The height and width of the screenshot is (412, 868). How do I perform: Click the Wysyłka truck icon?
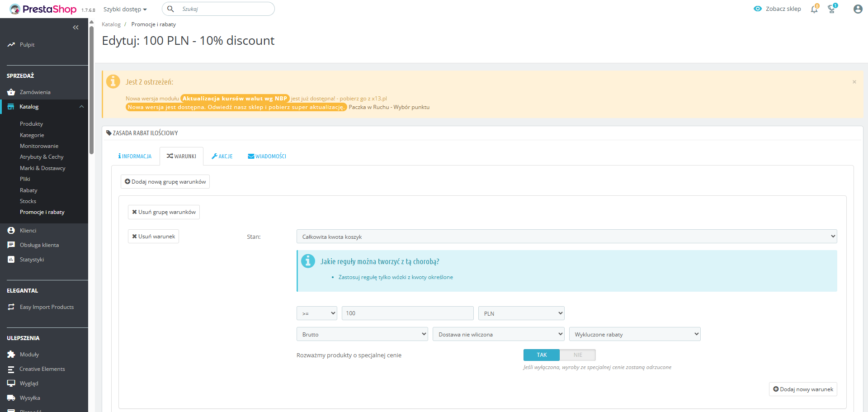pos(11,398)
